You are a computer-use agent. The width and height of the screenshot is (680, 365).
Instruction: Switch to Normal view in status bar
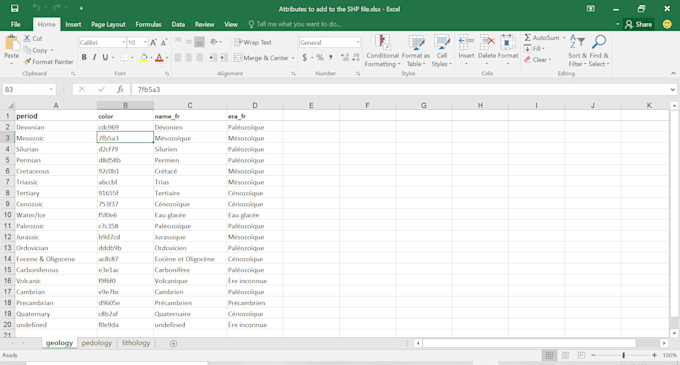tap(549, 355)
